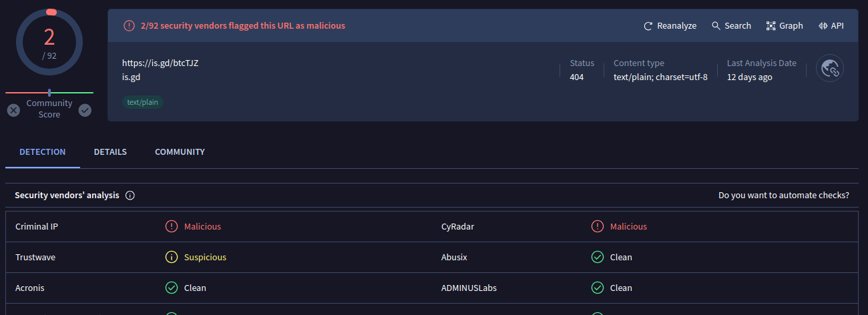Vote negative with community X button
Image resolution: width=868 pixels, height=315 pixels.
[x=13, y=110]
